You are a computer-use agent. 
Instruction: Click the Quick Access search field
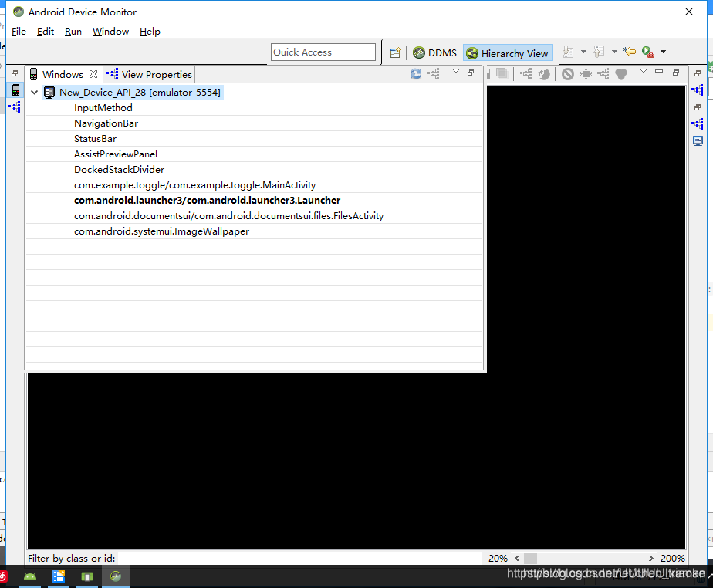coord(323,52)
